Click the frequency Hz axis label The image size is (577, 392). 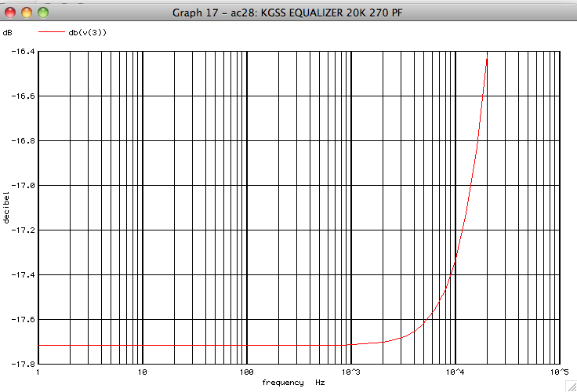click(x=293, y=383)
